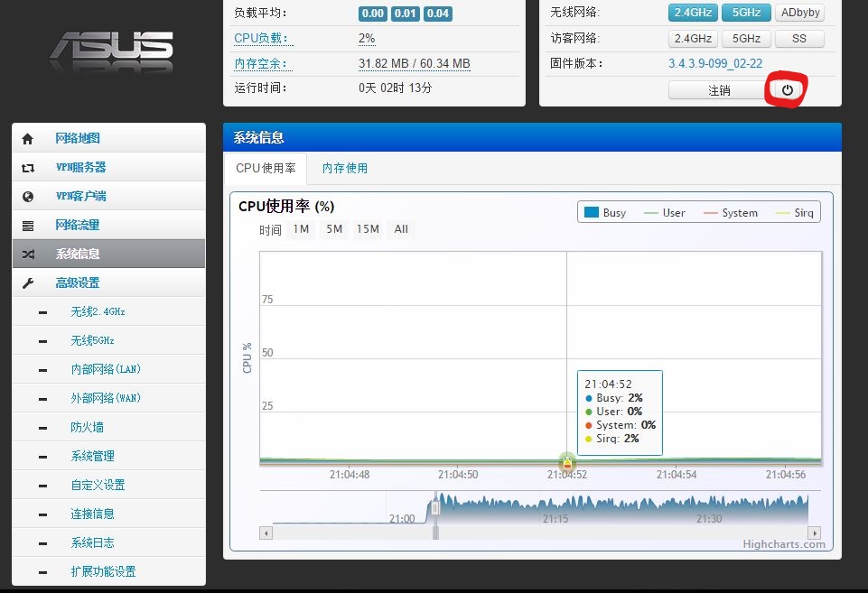Toggle the Sirq series visibility
Screen dimensions: 868x593
pos(802,212)
